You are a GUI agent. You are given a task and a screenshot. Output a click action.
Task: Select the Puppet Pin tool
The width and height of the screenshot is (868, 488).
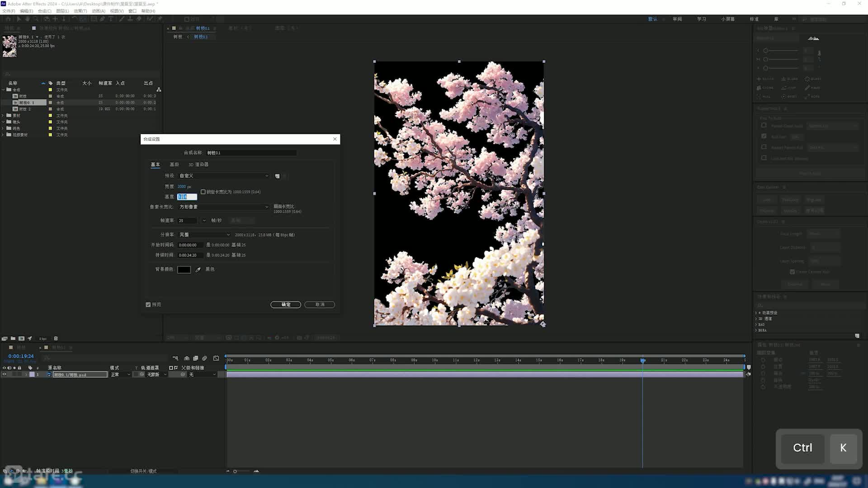point(159,19)
